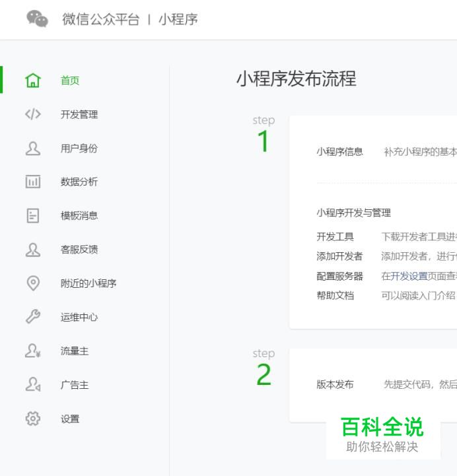Click the 添加开发者 row label
The width and height of the screenshot is (457, 476).
[x=340, y=256]
